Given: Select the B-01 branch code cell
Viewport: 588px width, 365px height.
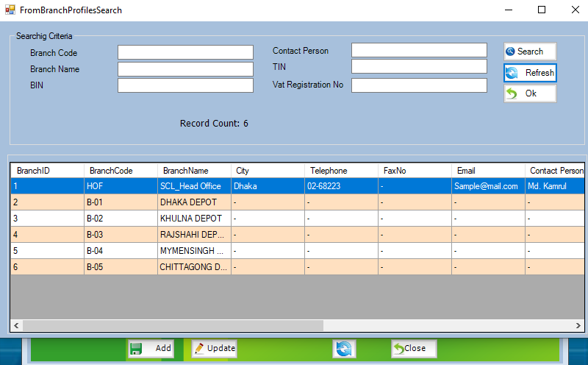Looking at the screenshot, I should tap(121, 202).
